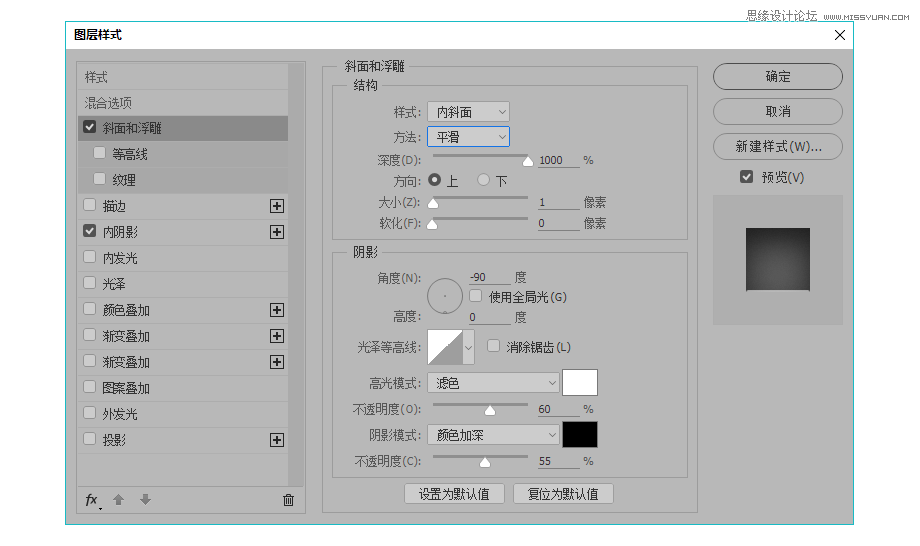
Task: Select the 下 direction radio button
Action: [x=483, y=180]
